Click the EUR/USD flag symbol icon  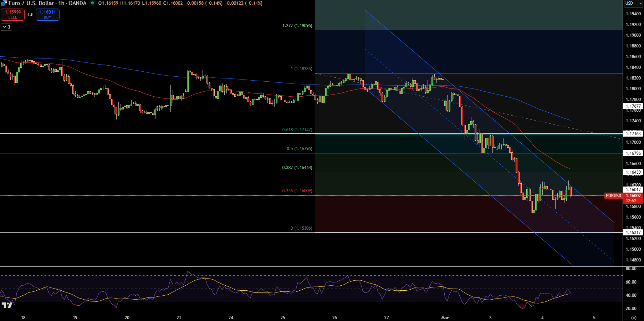point(4,3)
